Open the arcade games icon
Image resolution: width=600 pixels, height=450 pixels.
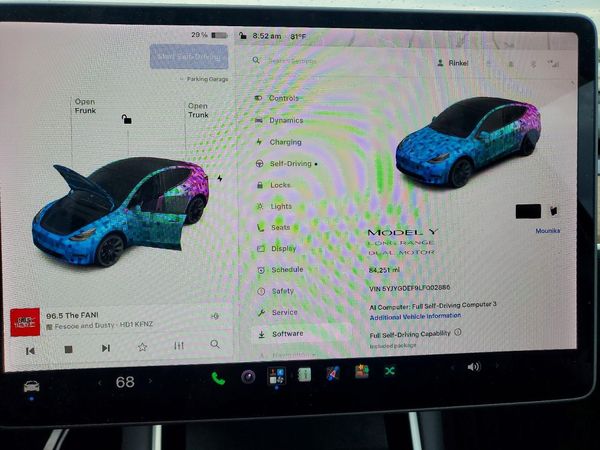[x=362, y=371]
